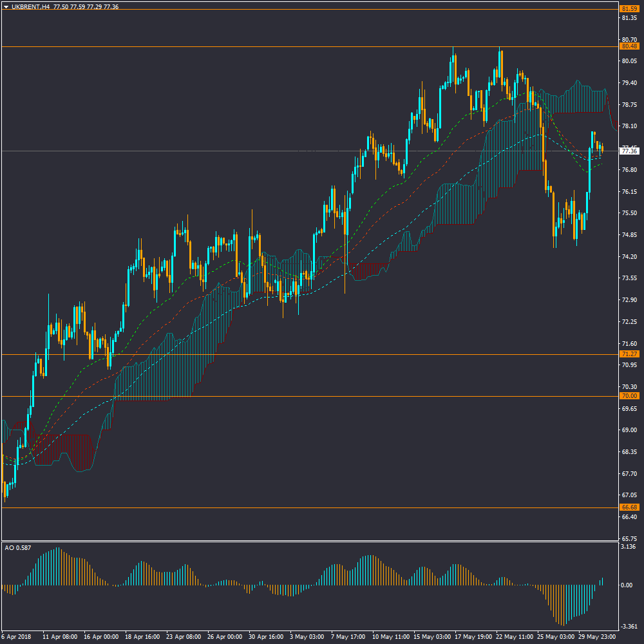Click the AO 0.587 indicator label

click(x=17, y=548)
